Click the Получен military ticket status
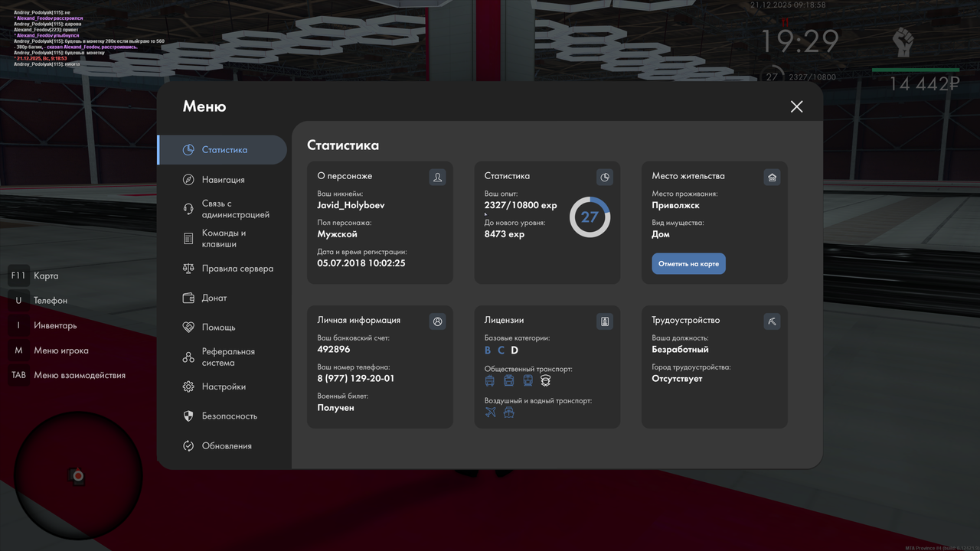 click(335, 408)
